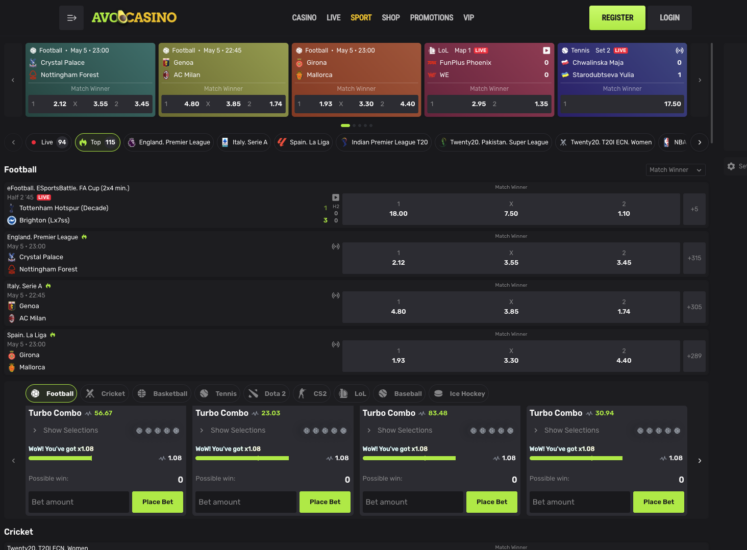Show +305 more markets for Genoa match

[x=694, y=307]
